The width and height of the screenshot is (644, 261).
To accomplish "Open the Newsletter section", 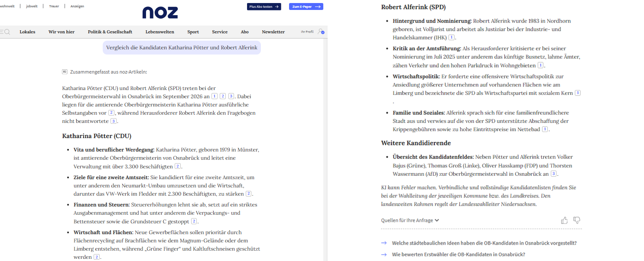I will click(x=273, y=32).
